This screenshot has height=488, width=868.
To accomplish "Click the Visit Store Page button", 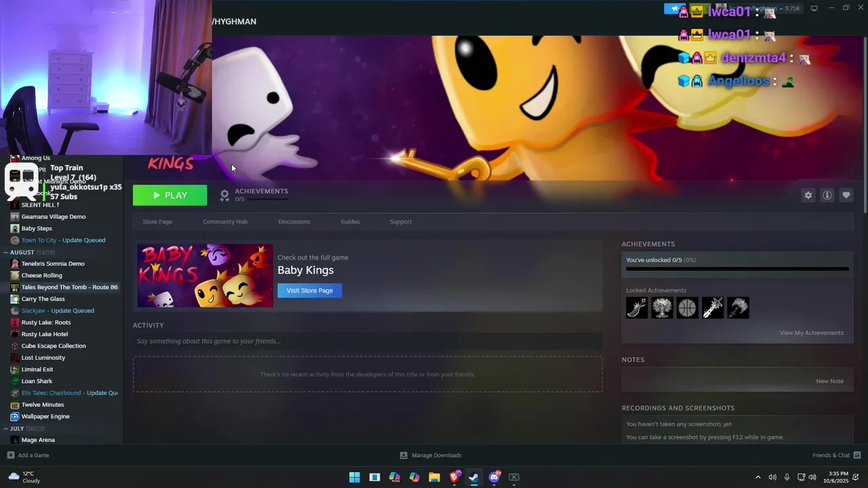I will (x=310, y=290).
